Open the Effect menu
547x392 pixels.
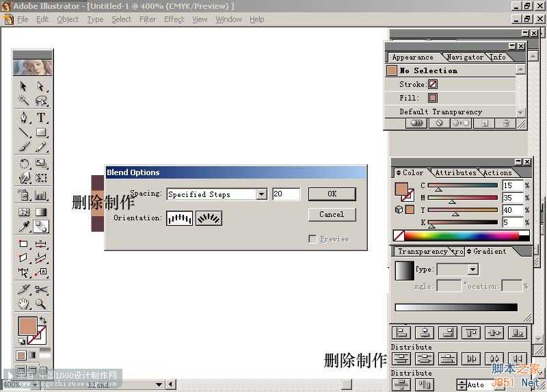click(174, 19)
